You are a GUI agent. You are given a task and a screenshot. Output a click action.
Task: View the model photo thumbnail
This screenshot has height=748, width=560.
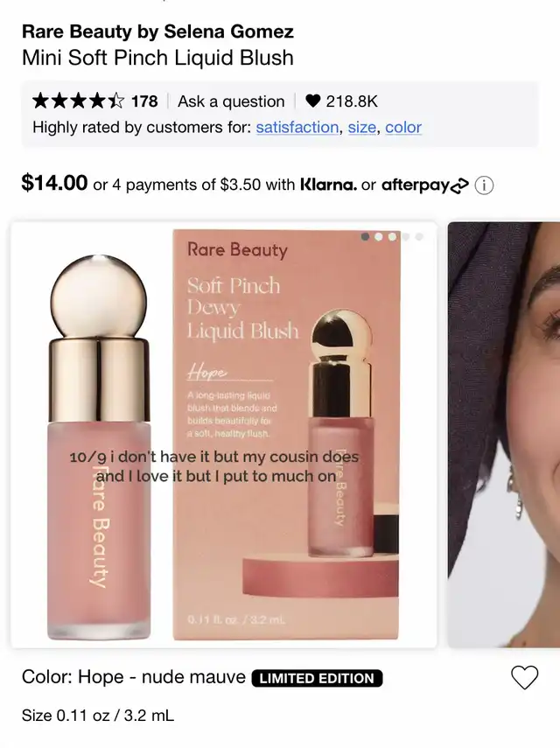504,435
